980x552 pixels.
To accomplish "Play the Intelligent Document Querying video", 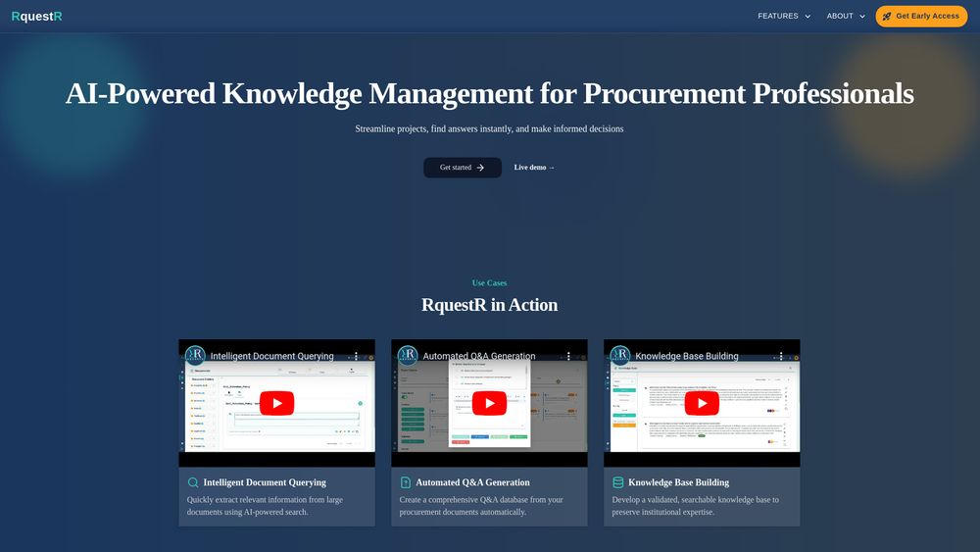I will point(277,403).
